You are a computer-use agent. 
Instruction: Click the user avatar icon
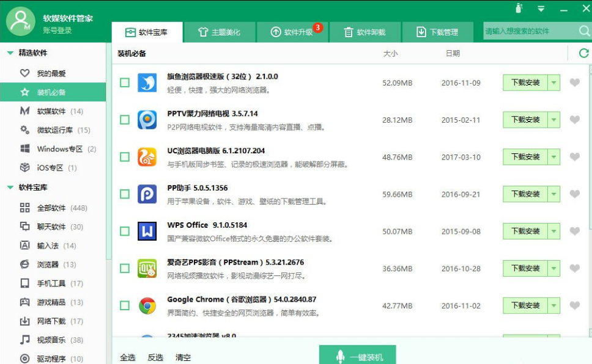(21, 21)
